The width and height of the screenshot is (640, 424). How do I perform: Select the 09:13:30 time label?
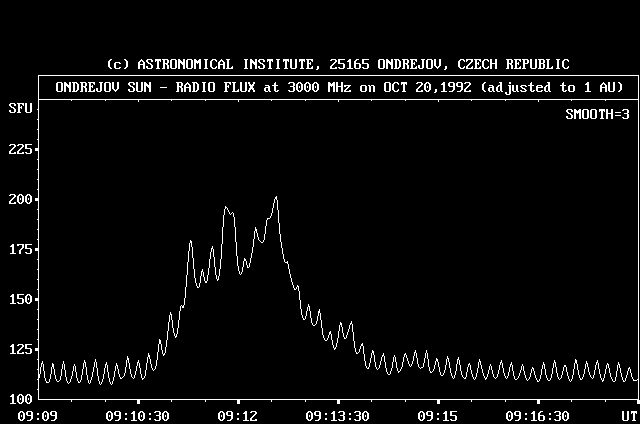[x=337, y=416]
